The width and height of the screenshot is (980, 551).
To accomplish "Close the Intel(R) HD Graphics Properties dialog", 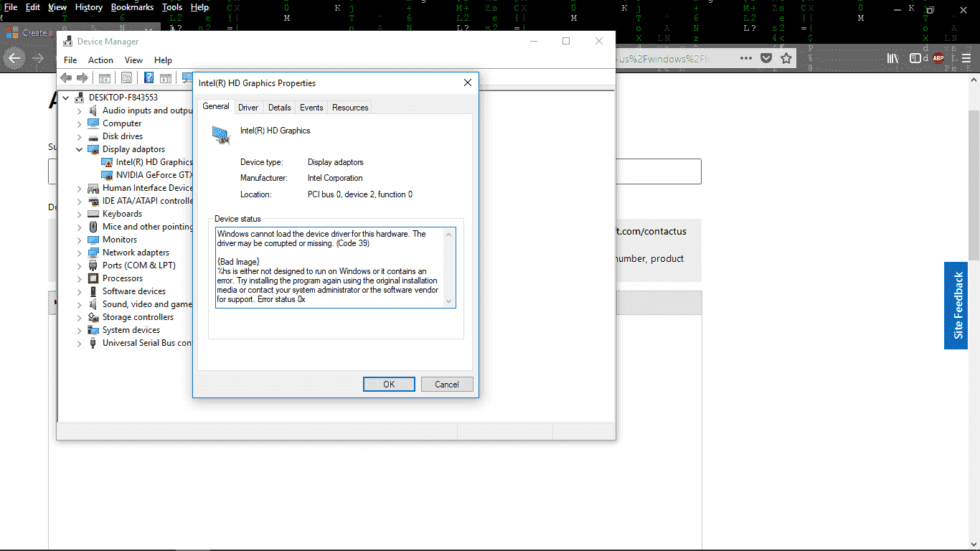I will [x=467, y=83].
